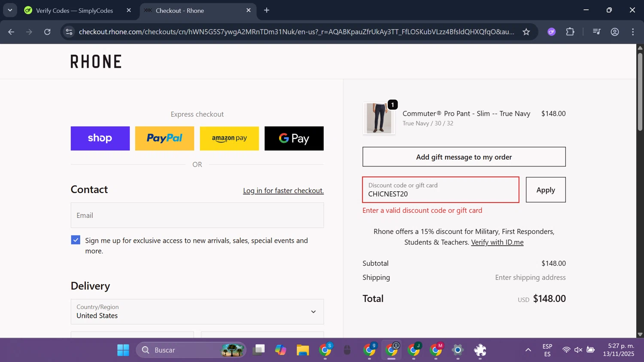Open the tab search dropdown
The image size is (644, 362).
10,10
